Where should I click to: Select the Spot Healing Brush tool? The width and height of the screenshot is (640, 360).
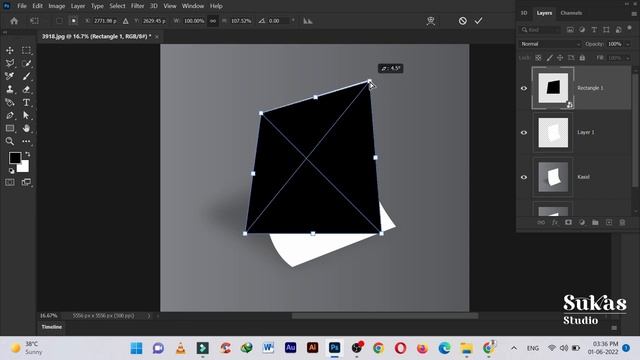[x=10, y=76]
